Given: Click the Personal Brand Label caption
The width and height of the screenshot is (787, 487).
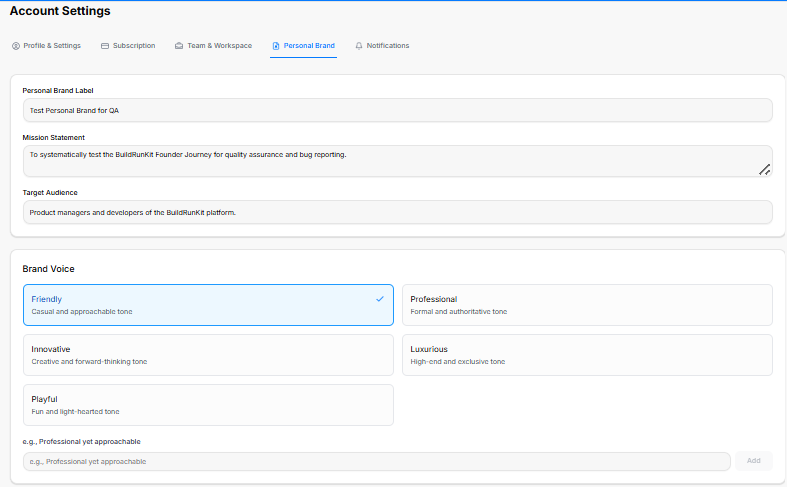Looking at the screenshot, I should 58,91.
